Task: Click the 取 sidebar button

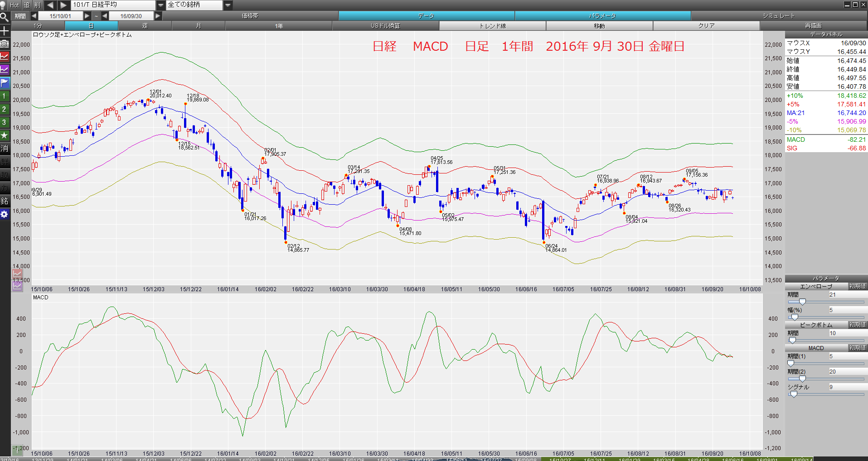Action: tap(5, 175)
